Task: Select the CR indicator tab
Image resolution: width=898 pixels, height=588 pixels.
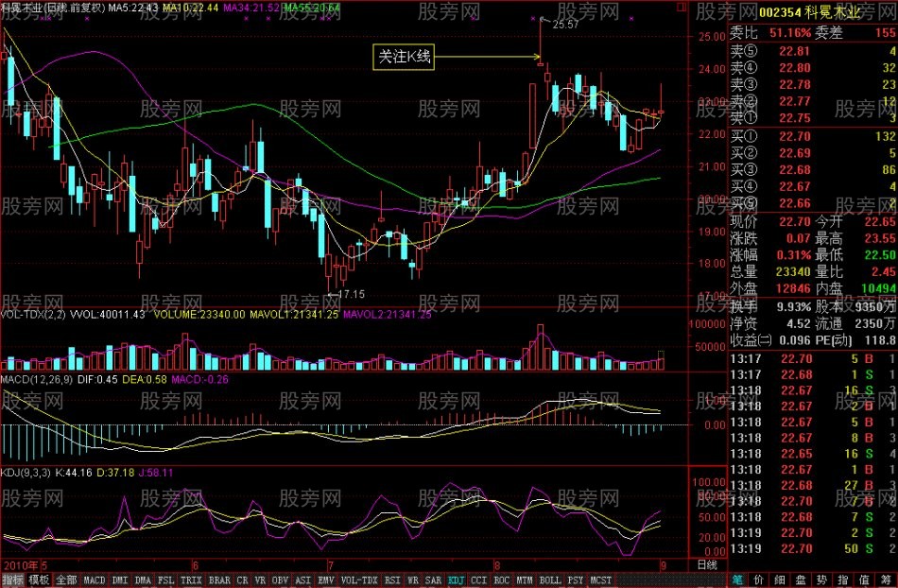Action: pos(242,580)
